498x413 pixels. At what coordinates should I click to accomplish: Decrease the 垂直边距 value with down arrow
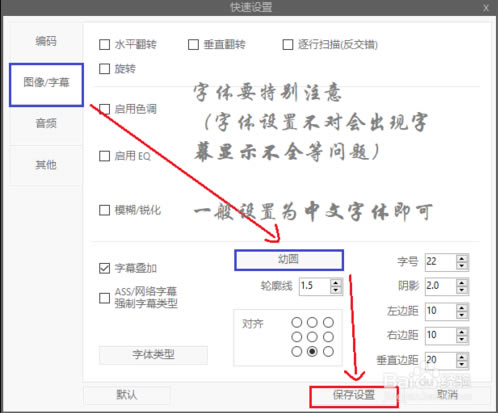click(462, 364)
